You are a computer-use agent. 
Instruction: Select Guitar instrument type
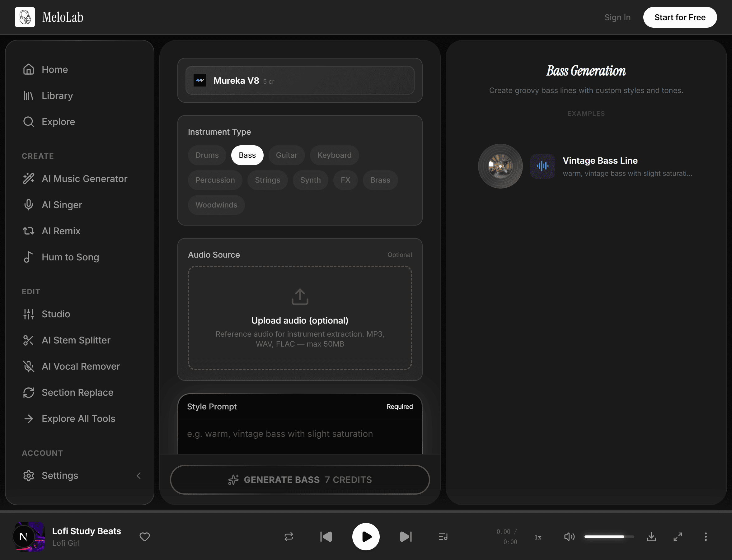286,155
